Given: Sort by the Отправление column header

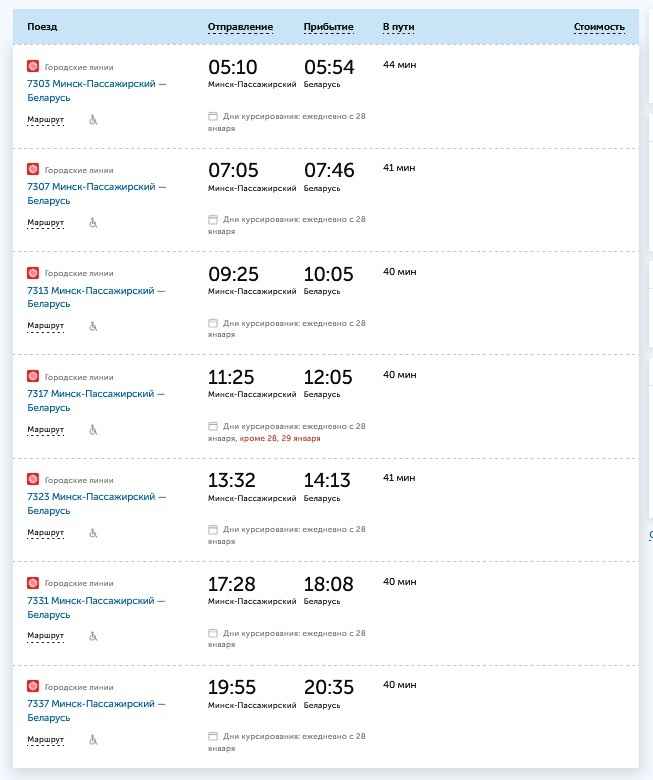Looking at the screenshot, I should (240, 27).
